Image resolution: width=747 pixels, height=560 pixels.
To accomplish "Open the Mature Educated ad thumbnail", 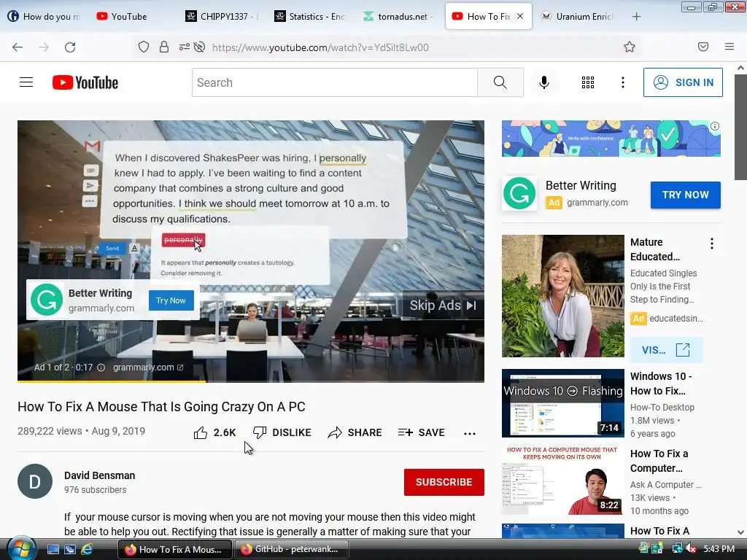I will click(562, 296).
